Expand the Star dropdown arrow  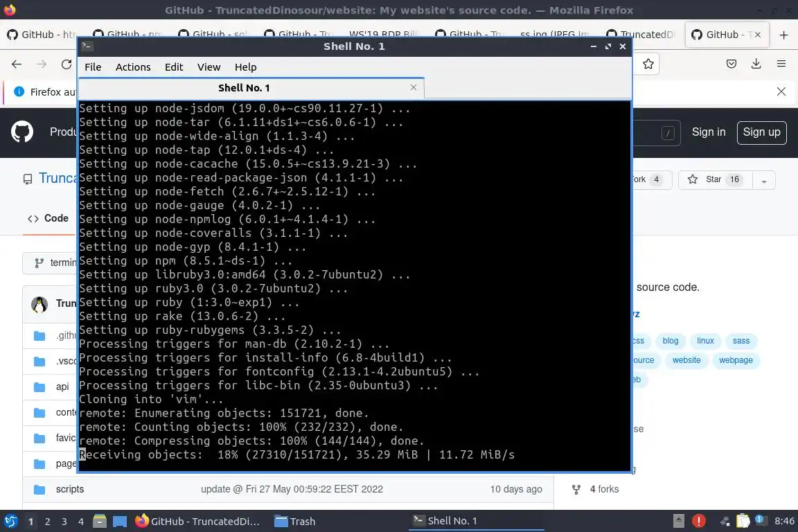pos(763,180)
